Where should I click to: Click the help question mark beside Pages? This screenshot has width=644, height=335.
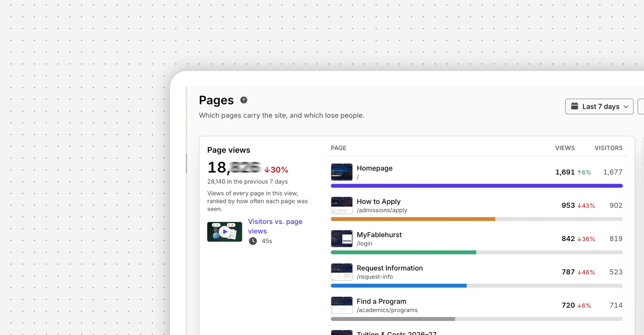coord(244,100)
